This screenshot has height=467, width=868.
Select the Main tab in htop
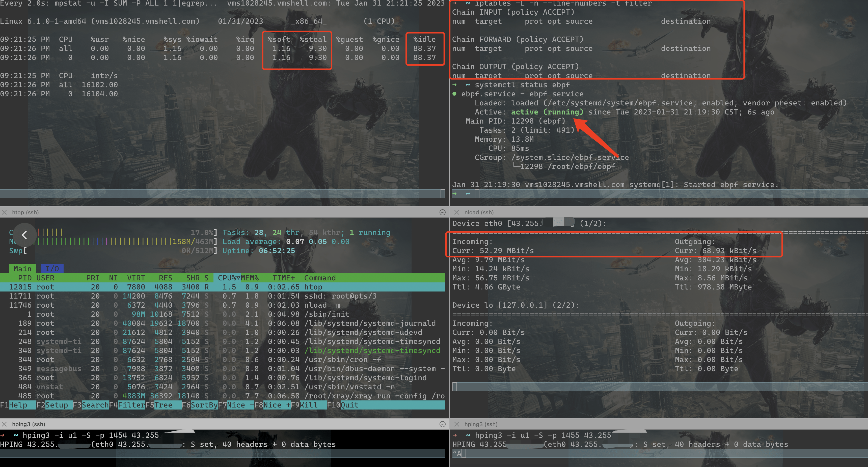pyautogui.click(x=22, y=269)
